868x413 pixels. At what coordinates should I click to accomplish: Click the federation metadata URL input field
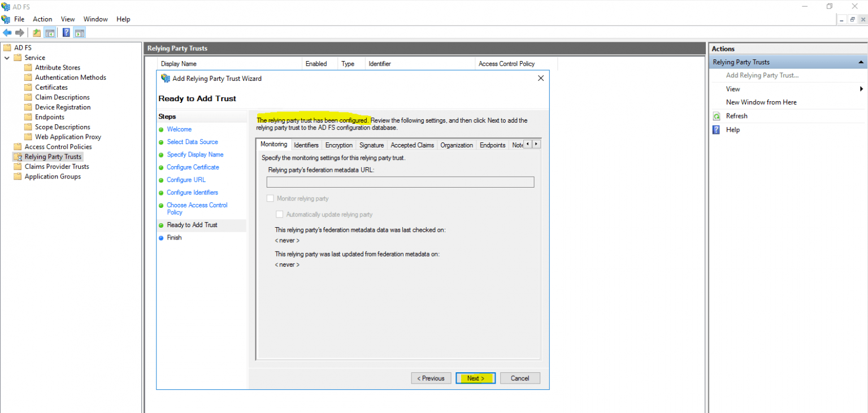click(x=400, y=182)
